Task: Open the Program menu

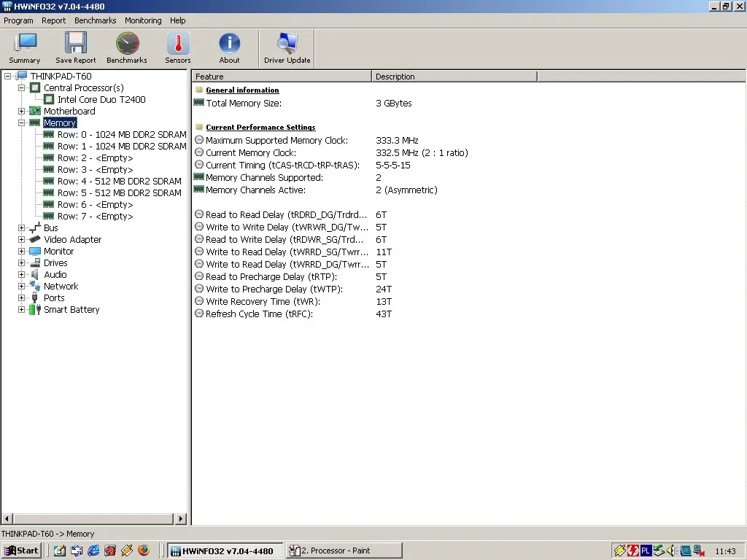Action: 18,20
